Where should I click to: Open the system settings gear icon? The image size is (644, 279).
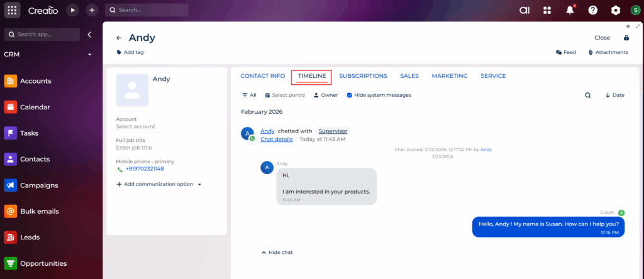pos(616,10)
